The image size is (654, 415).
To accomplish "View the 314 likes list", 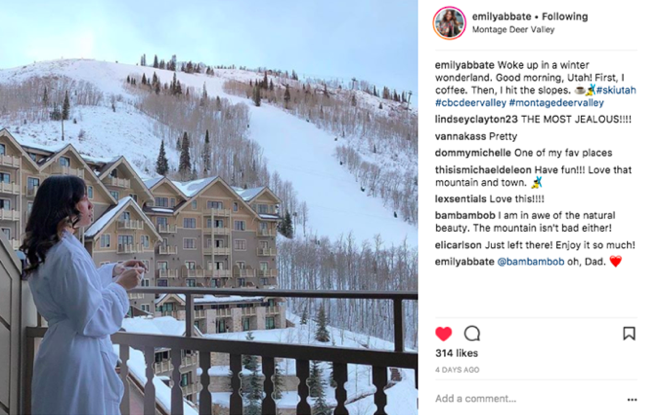I will coord(456,353).
